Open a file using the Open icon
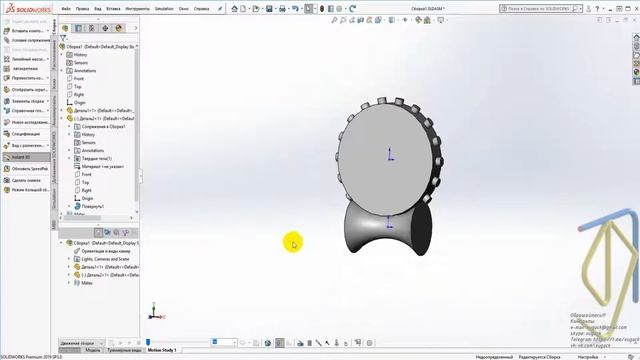 (256, 9)
